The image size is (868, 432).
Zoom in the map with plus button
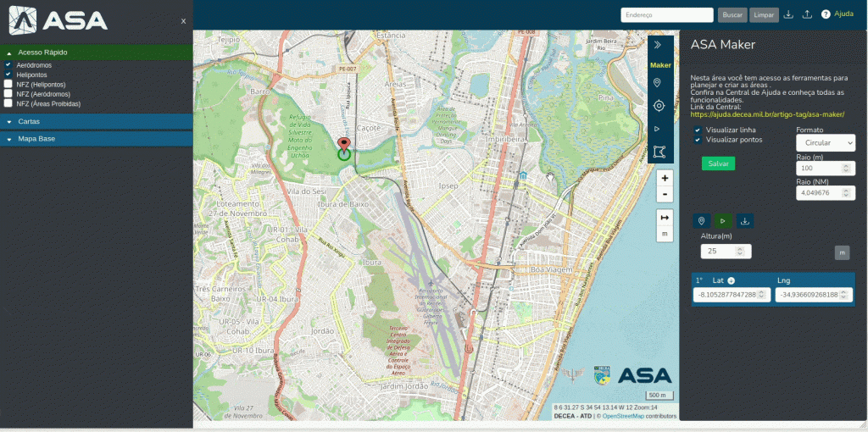[665, 178]
